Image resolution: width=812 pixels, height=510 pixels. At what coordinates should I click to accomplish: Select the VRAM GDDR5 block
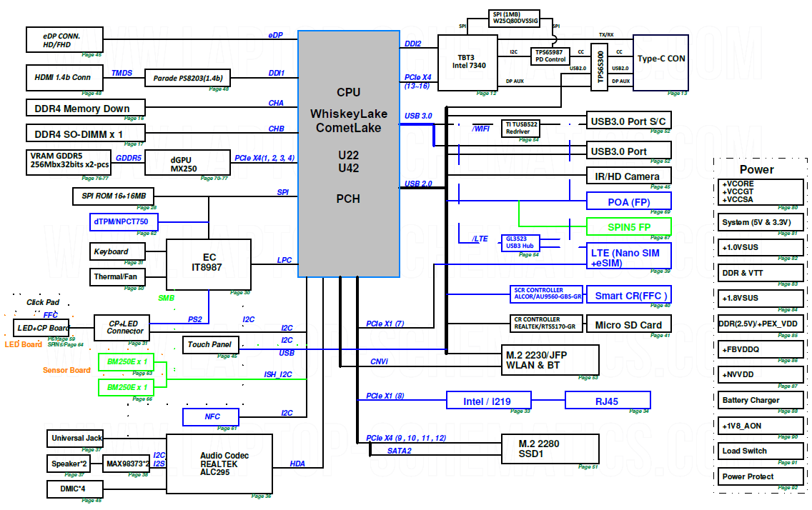click(69, 162)
